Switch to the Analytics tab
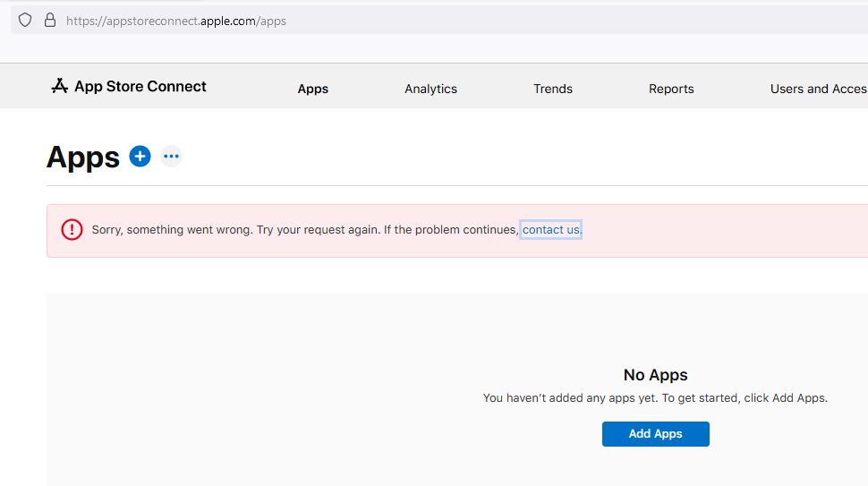This screenshot has width=868, height=486. [430, 89]
